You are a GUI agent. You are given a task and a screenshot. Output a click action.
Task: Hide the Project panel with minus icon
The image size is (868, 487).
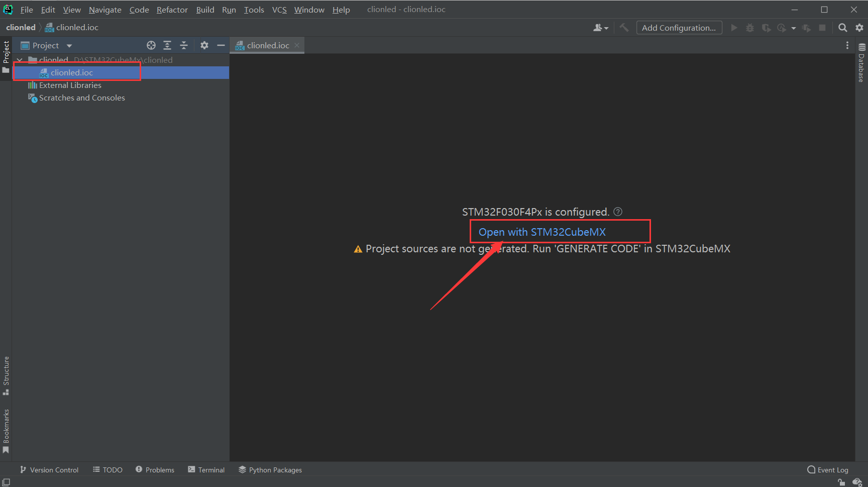pyautogui.click(x=221, y=45)
